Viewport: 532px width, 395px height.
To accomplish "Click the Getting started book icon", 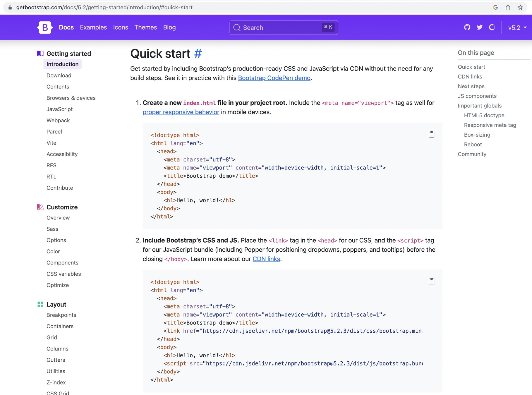I will [40, 53].
